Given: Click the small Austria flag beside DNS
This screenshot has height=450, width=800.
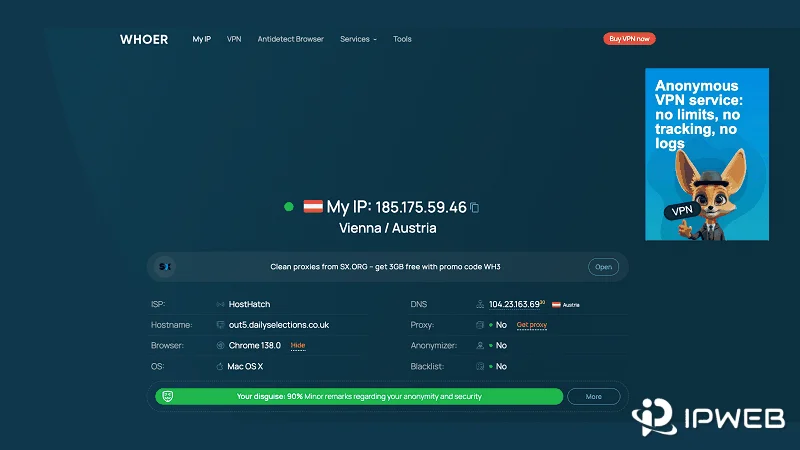Looking at the screenshot, I should [556, 305].
